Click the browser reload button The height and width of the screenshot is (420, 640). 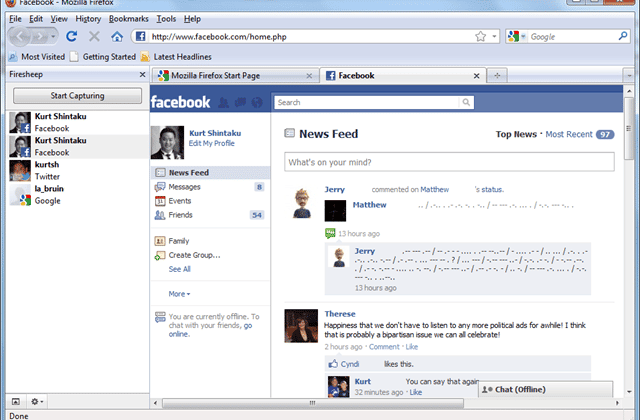[71, 37]
